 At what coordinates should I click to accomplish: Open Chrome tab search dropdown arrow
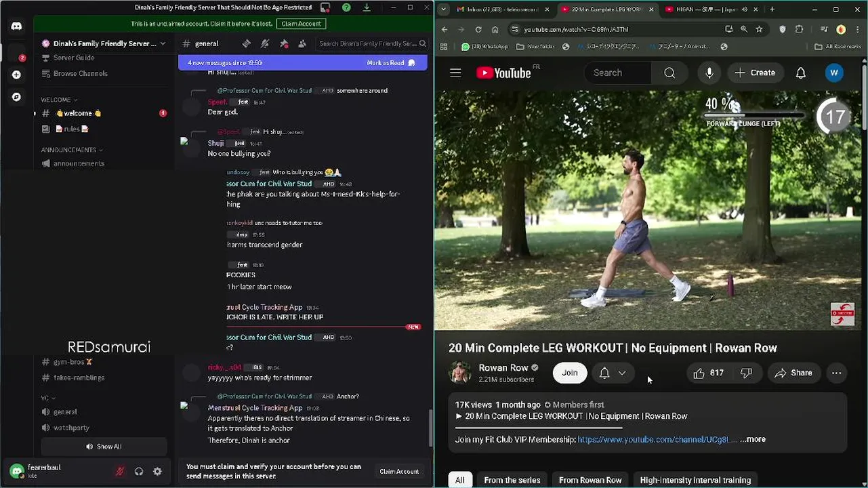444,9
